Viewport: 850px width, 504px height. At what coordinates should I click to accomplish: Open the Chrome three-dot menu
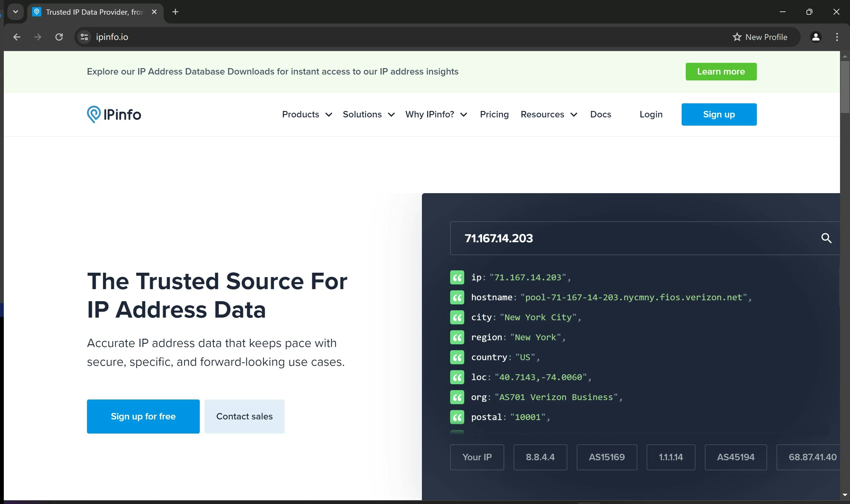[x=836, y=37]
